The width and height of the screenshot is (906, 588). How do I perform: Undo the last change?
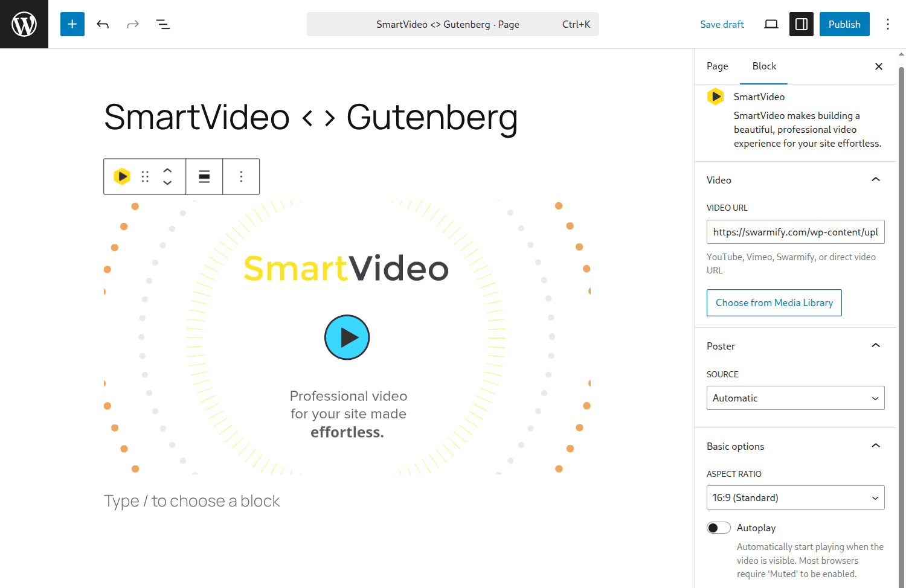pyautogui.click(x=103, y=24)
